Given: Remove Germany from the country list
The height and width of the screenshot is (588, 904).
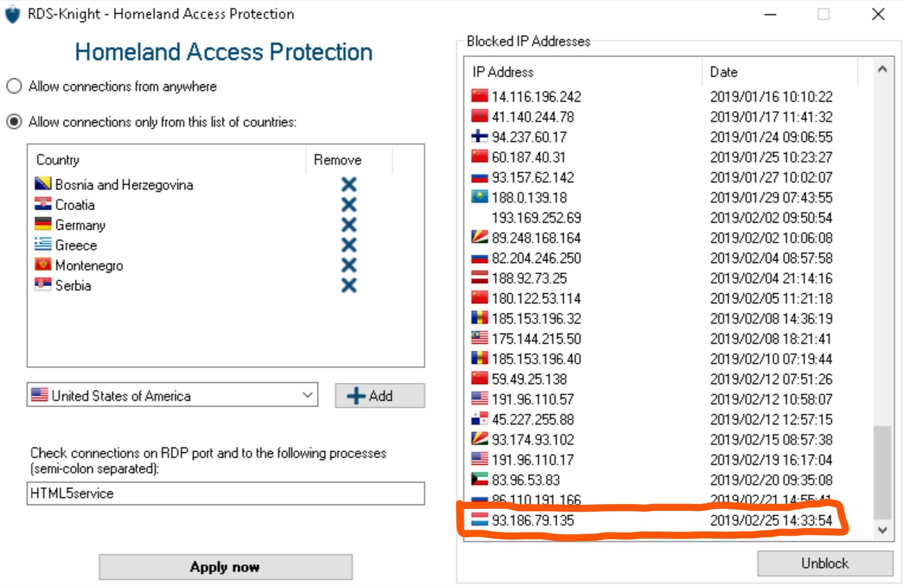Looking at the screenshot, I should pyautogui.click(x=349, y=224).
